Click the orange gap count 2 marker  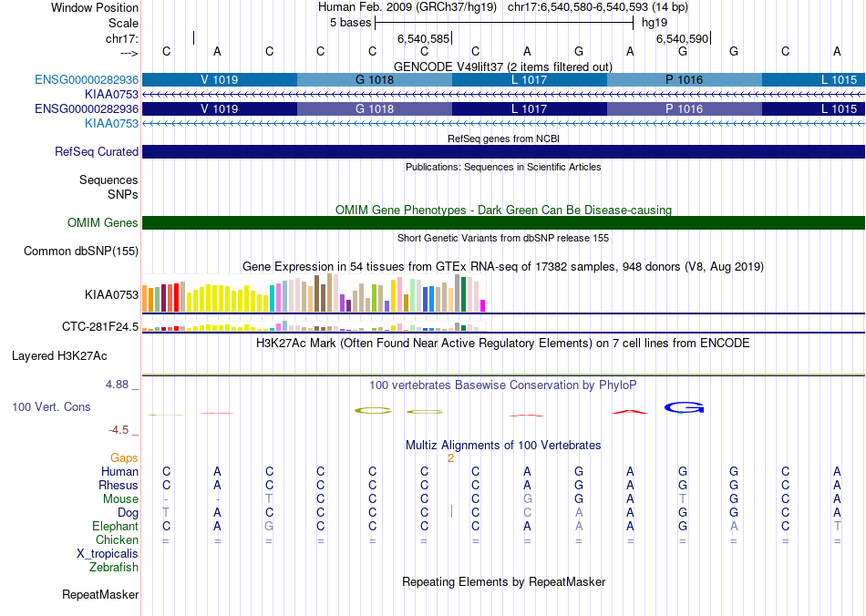(450, 458)
